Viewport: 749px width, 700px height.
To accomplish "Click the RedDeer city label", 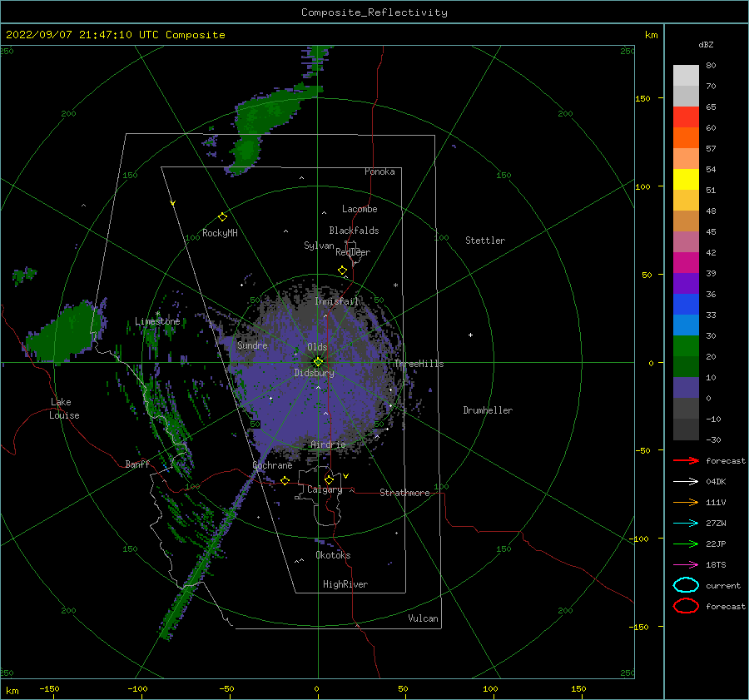I will (353, 252).
